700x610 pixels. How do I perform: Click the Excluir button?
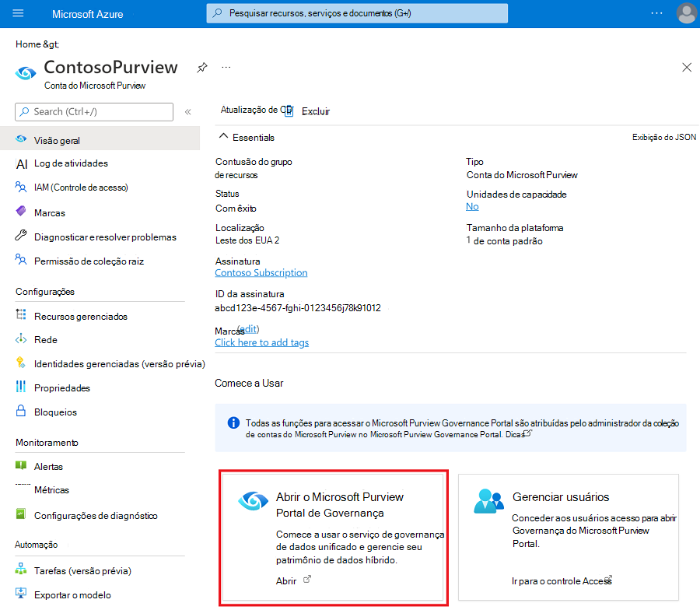pyautogui.click(x=314, y=111)
